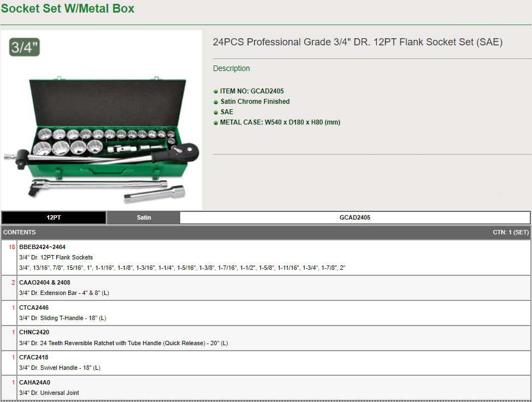Open the socket set product photo
The width and height of the screenshot is (532, 402).
101,120
